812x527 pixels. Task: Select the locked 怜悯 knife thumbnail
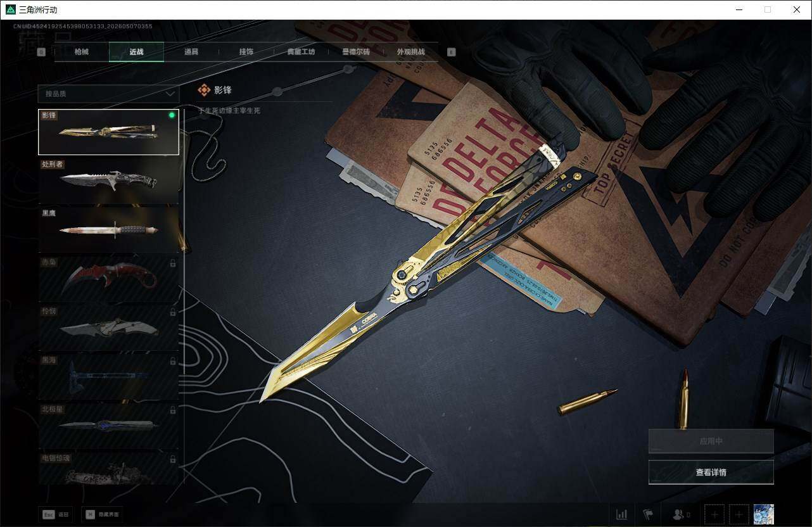pos(108,328)
